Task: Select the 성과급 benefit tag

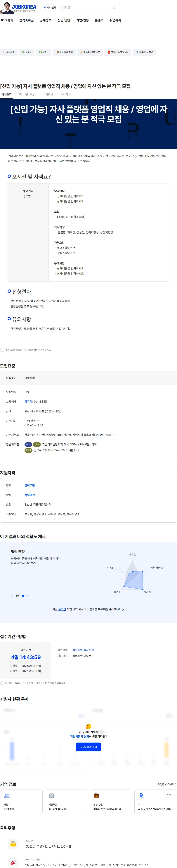Action: tap(44, 52)
